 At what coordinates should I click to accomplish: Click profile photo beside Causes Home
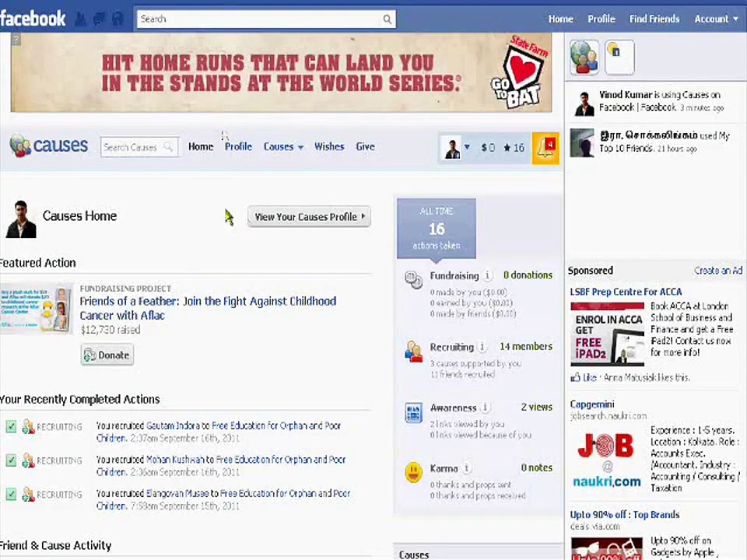tap(21, 219)
